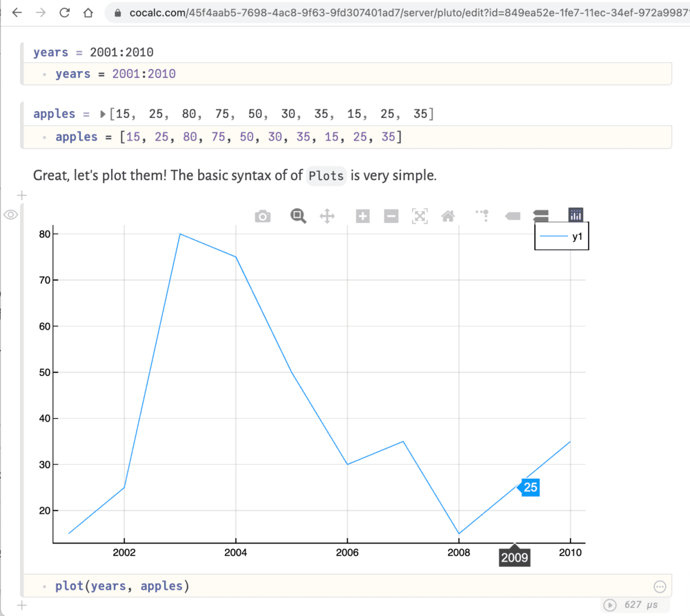This screenshot has width=690, height=616.
Task: Download plot as PNG with camera icon
Action: pos(262,217)
